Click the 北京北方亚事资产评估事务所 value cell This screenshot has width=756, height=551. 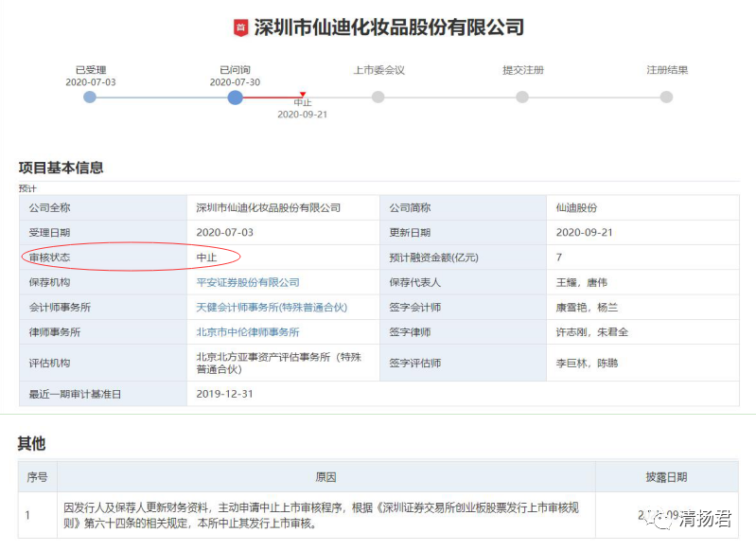(284, 363)
